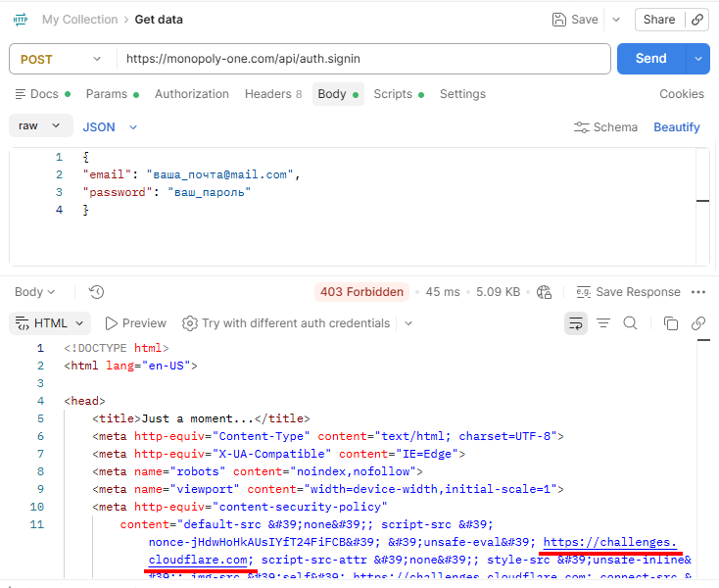
Task: Click the HTTP request type icon
Action: (21, 20)
